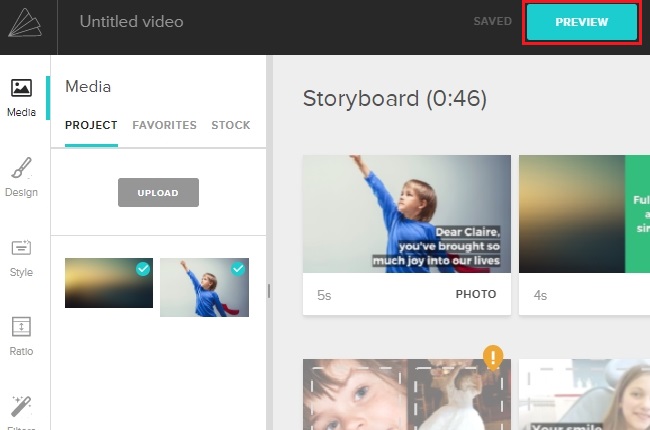Screen dimensions: 650x430
Task: Toggle checkmark on superhero boy thumbnail
Action: click(x=238, y=269)
